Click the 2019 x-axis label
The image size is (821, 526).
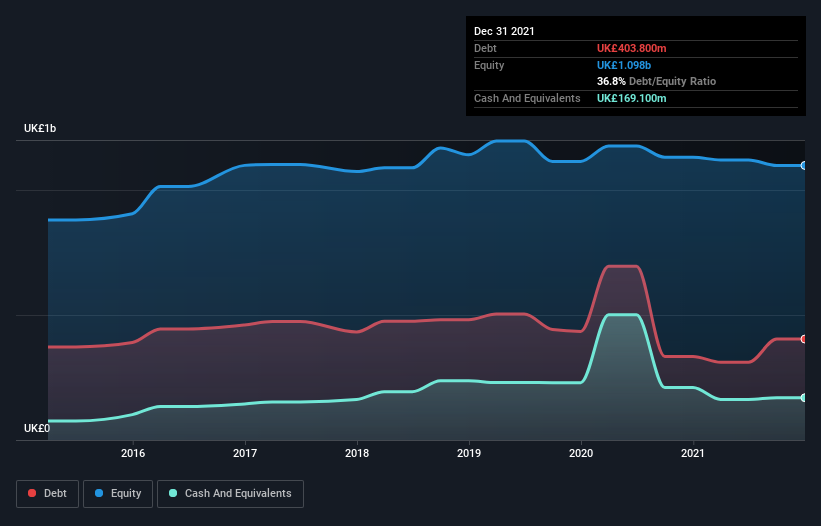pyautogui.click(x=469, y=453)
